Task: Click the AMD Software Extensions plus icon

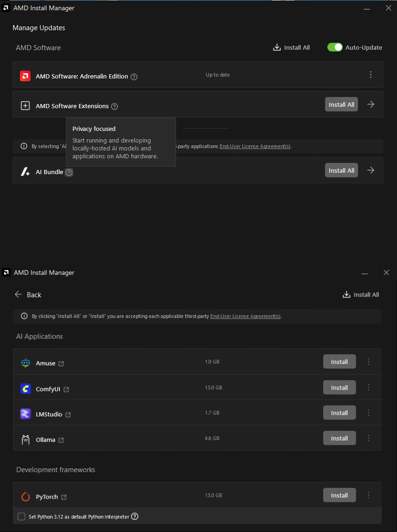Action: (26, 106)
